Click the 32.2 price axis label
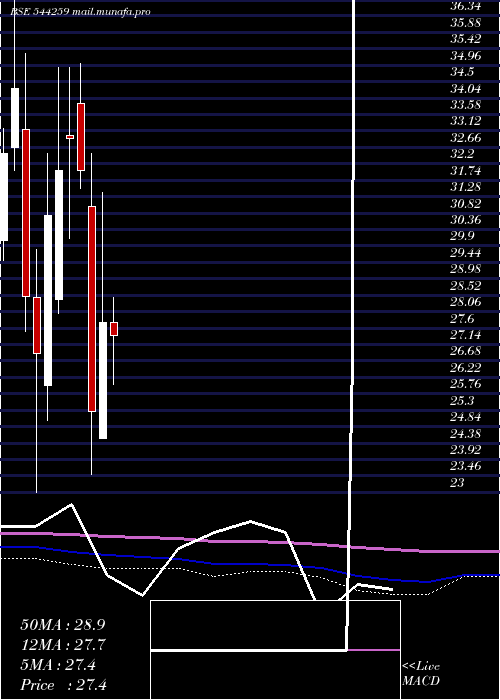The width and height of the screenshot is (500, 700). coord(462,154)
